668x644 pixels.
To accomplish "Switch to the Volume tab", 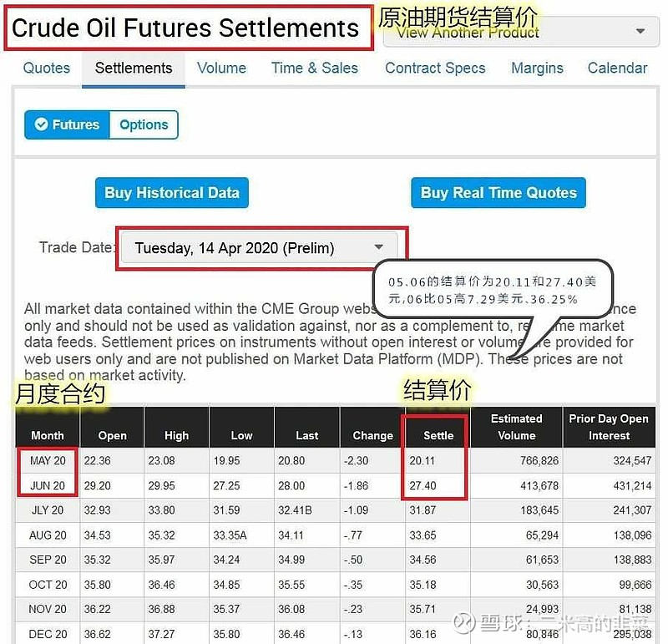I will [x=221, y=68].
